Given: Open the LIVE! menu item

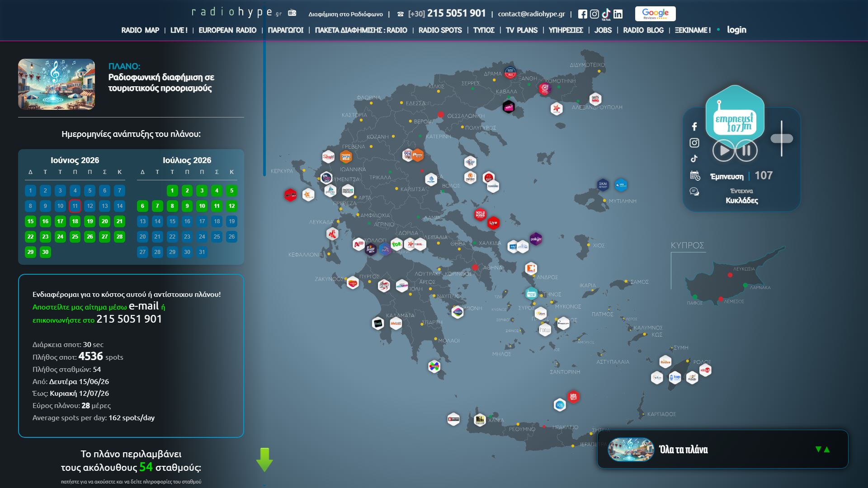Looking at the screenshot, I should click(x=179, y=30).
